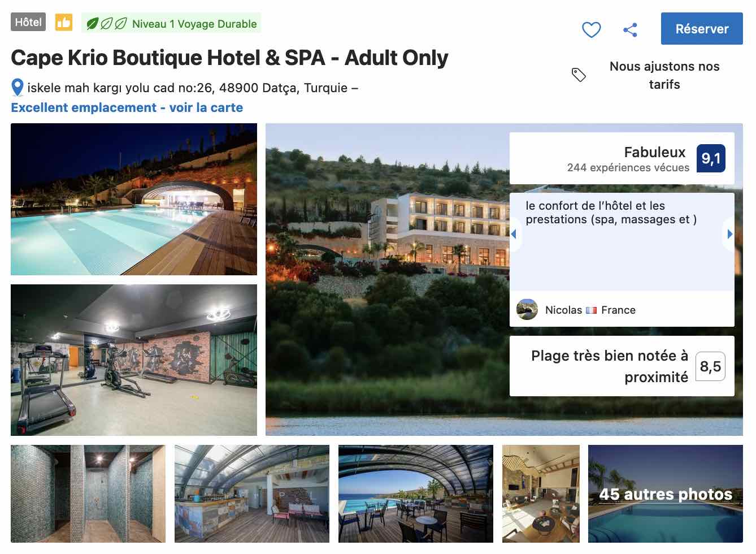This screenshot has height=554, width=756.
Task: Click the 8,5 beach rating badge
Action: click(710, 367)
